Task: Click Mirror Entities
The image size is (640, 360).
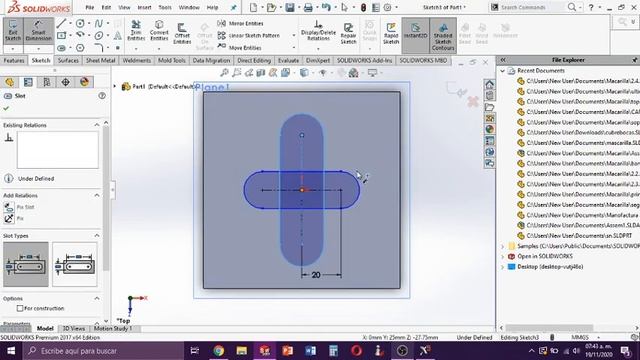Action: click(x=241, y=23)
